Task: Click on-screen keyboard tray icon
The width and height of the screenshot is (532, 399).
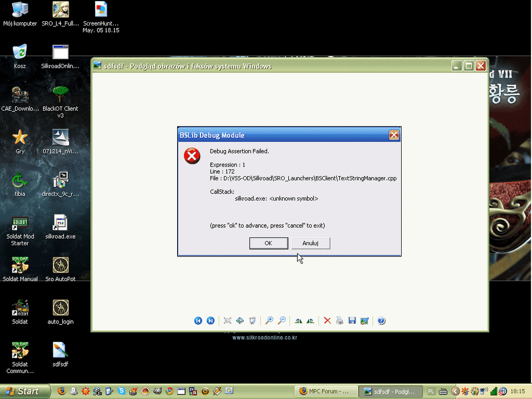Action: [x=443, y=392]
